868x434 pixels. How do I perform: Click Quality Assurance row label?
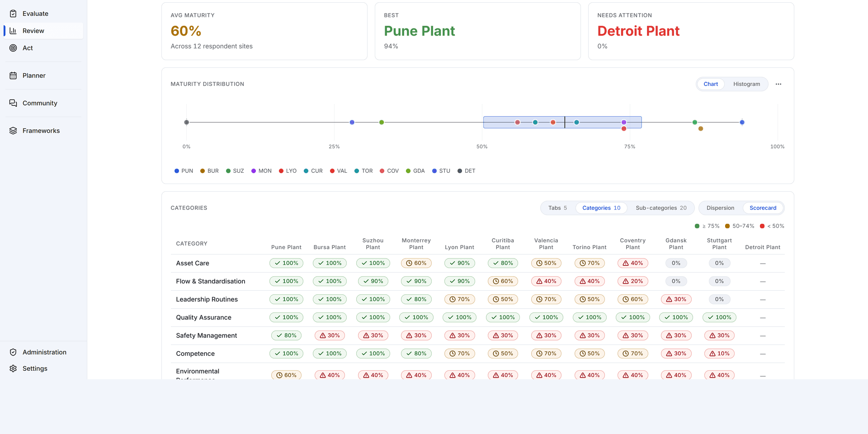pyautogui.click(x=203, y=317)
